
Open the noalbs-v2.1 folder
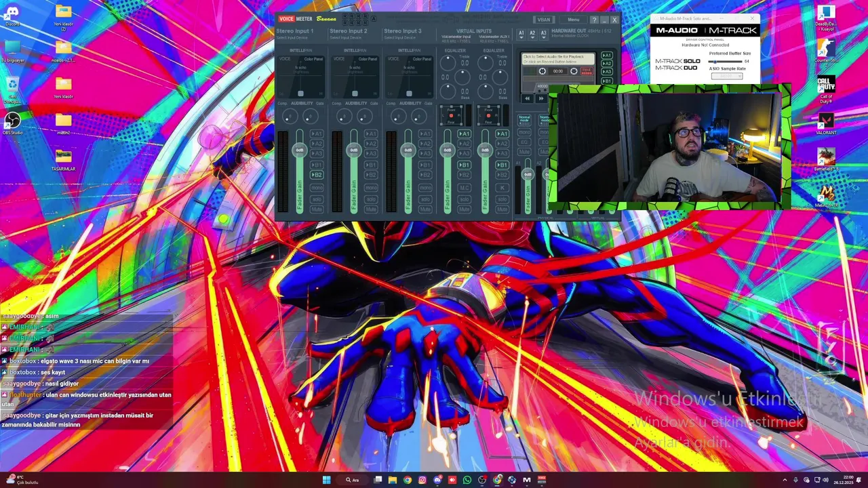[x=63, y=51]
